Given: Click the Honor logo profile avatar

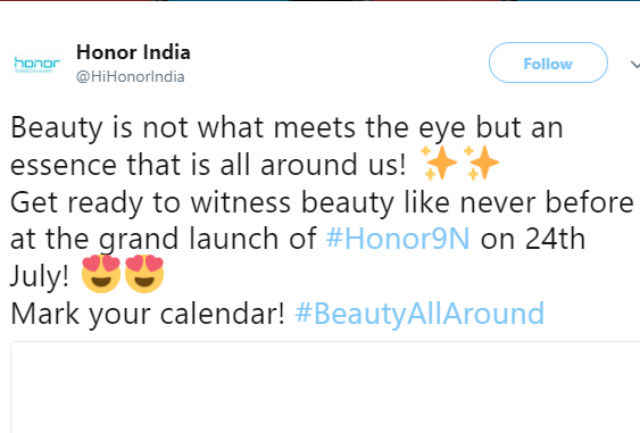Looking at the screenshot, I should (x=37, y=64).
